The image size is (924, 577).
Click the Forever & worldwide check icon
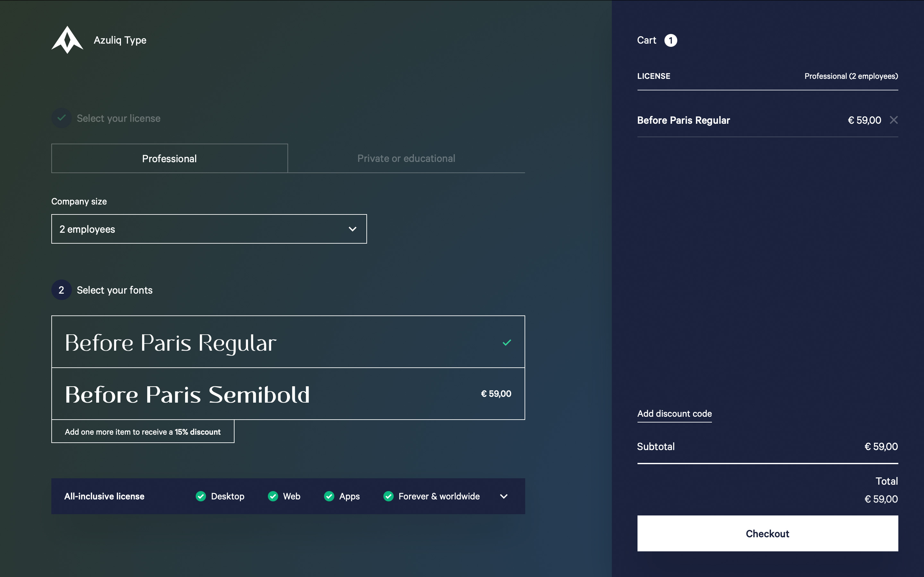click(x=388, y=496)
